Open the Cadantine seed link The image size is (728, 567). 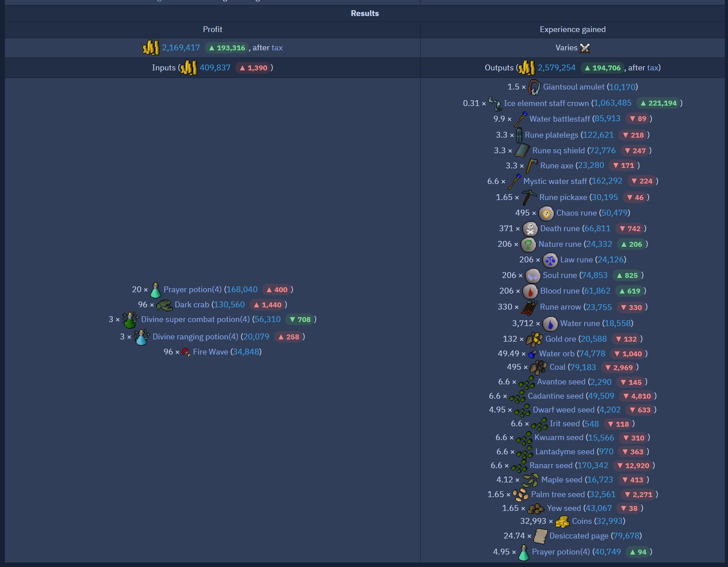(555, 396)
